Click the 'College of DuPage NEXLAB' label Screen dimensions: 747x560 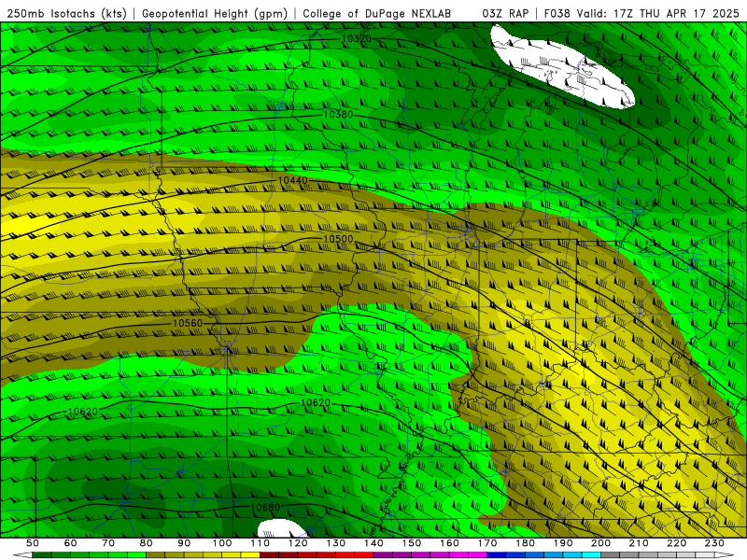click(x=377, y=13)
